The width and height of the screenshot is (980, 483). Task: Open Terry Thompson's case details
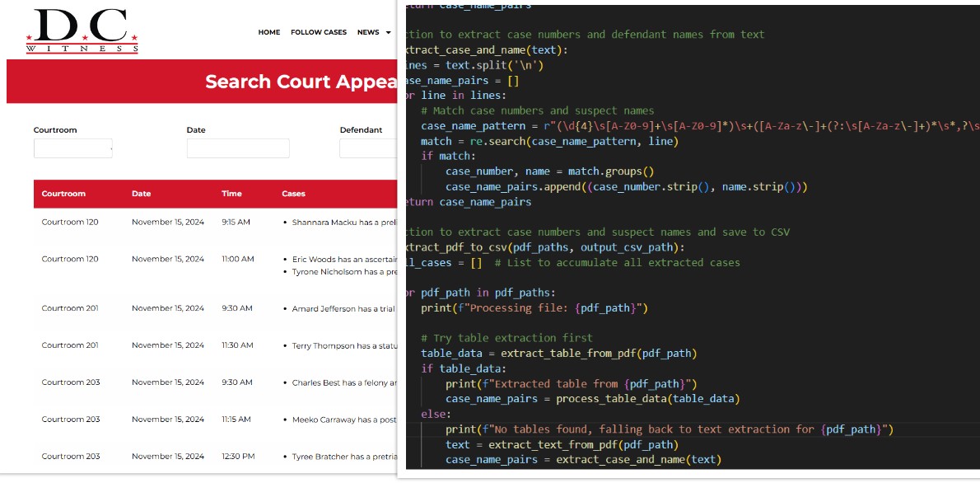pos(339,345)
